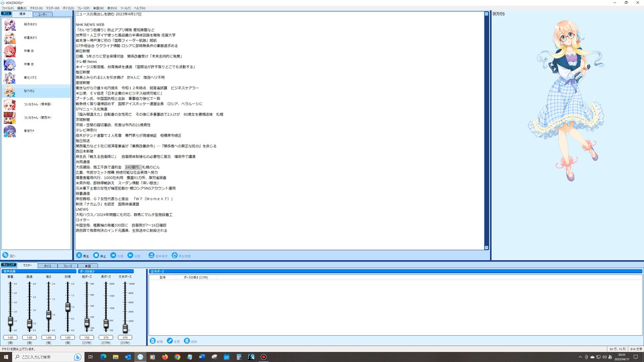Viewport: 644px width, 362px height.
Task: Click the 短ポーズ slider handle
Action: click(x=87, y=322)
